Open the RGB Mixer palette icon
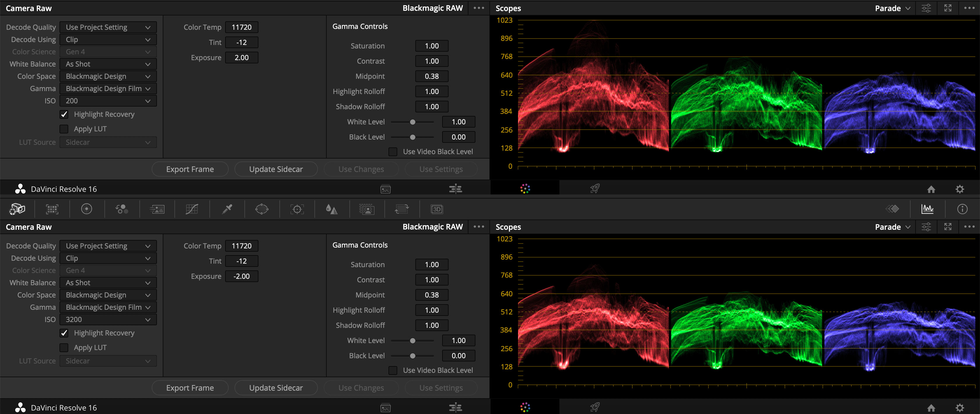Viewport: 980px width, 414px height. click(x=122, y=209)
